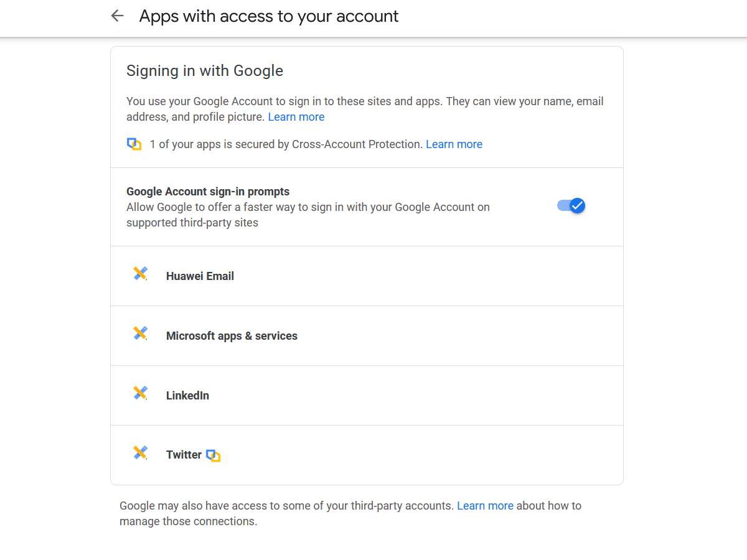Expand the Huawei Email row for details
Screen dimensions: 747x560
[367, 276]
